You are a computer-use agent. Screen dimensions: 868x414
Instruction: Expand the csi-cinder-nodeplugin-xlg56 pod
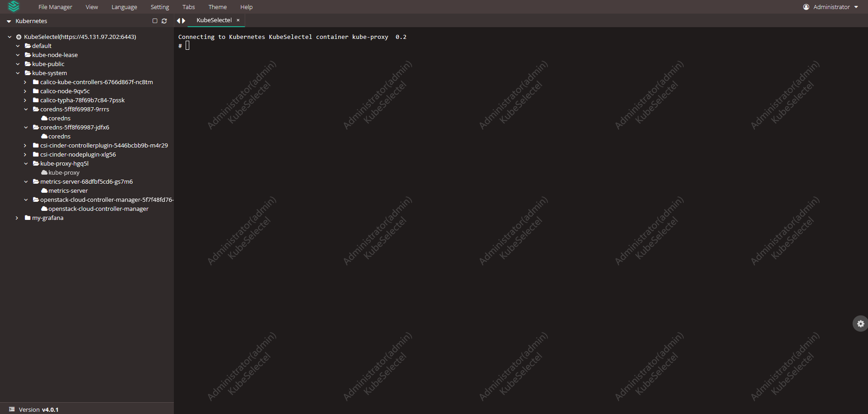(25, 155)
